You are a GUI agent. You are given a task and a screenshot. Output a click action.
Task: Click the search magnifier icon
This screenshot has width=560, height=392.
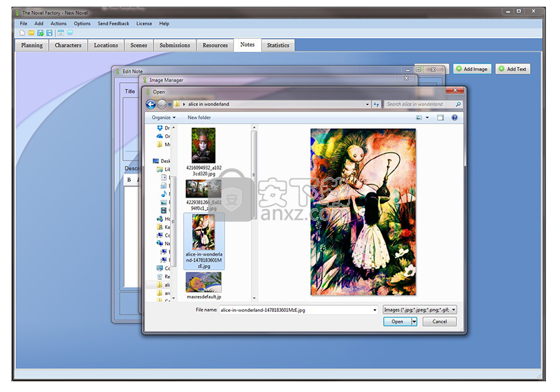pos(458,104)
